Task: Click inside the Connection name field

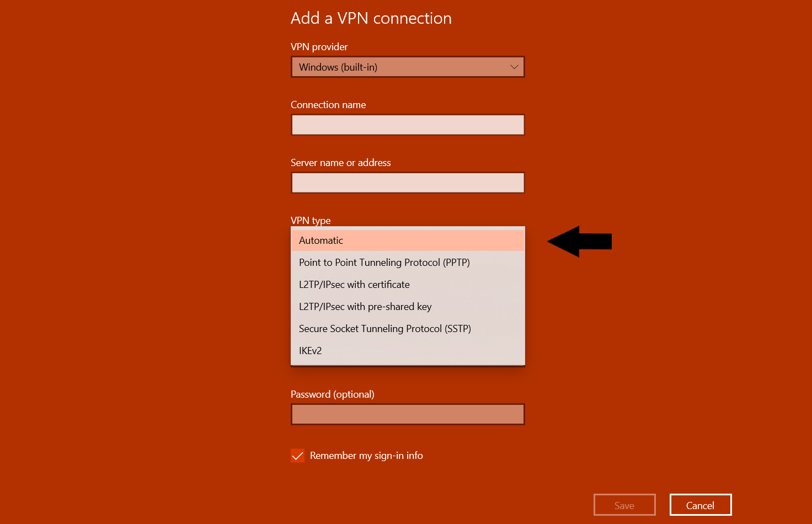Action: pyautogui.click(x=408, y=125)
